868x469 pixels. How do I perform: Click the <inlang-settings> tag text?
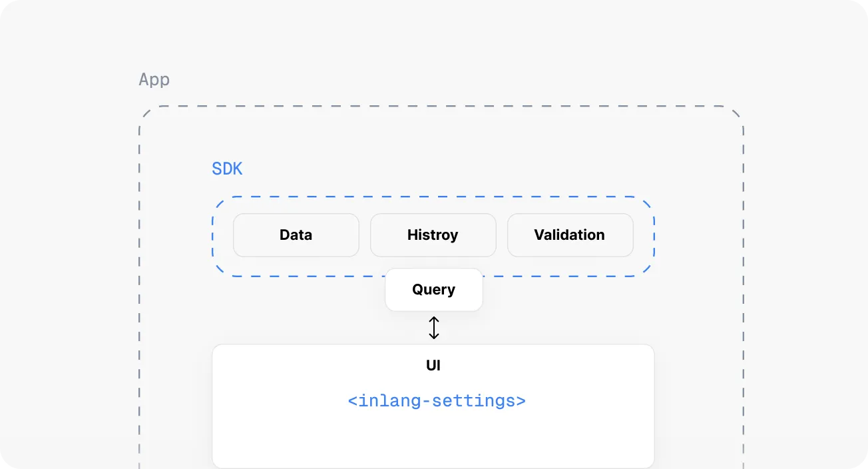437,401
